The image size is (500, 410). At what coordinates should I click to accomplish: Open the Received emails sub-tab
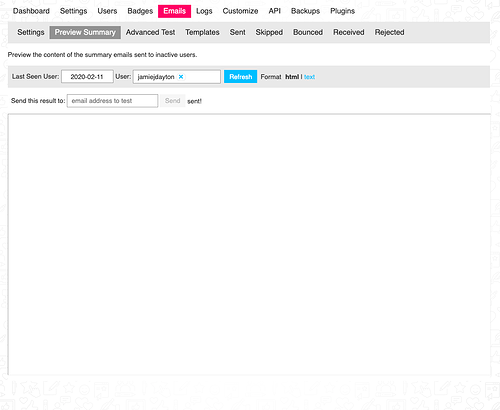pyautogui.click(x=349, y=32)
